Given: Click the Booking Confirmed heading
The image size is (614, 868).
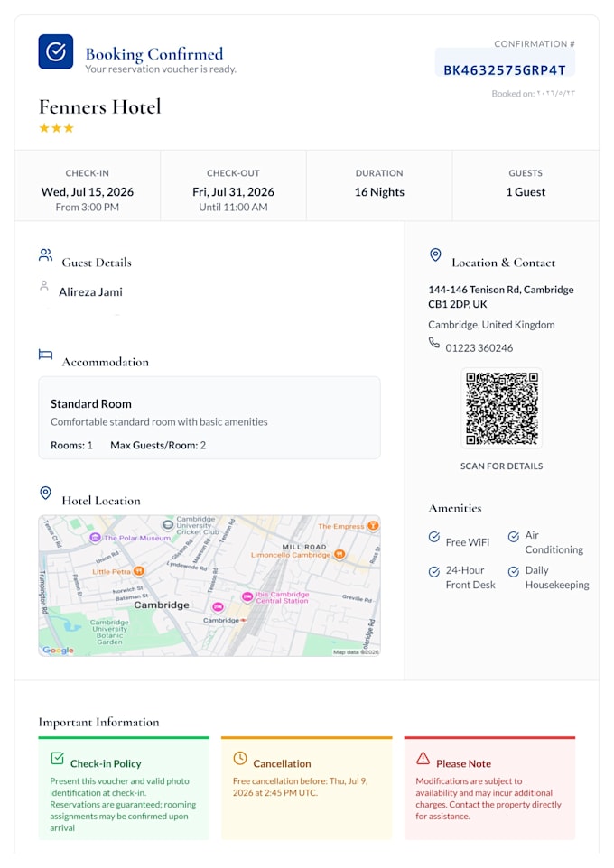Looking at the screenshot, I should (154, 54).
